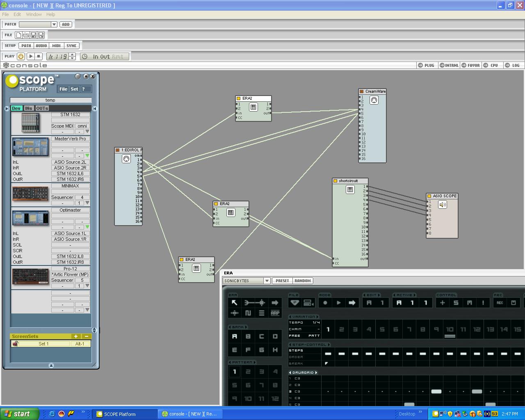This screenshot has width=525, height=420.
Task: Collapse the Optimaster green triangle
Action: pyautogui.click(x=87, y=227)
